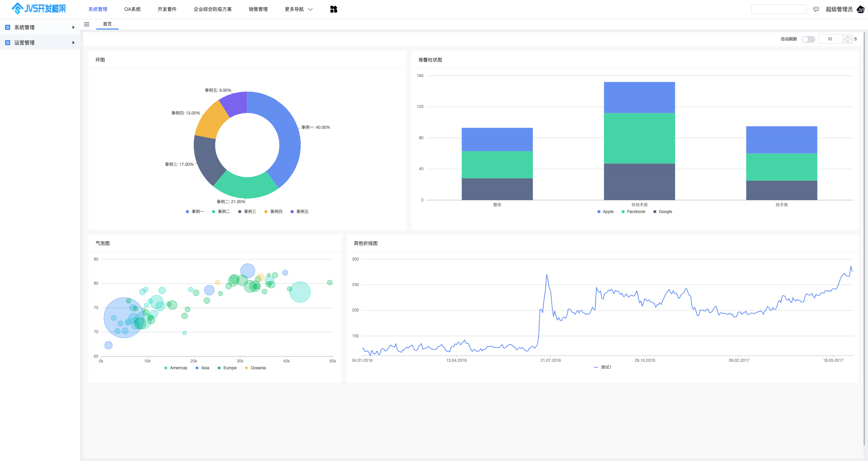
Task: Go to 销售管理 navigation link
Action: click(258, 9)
